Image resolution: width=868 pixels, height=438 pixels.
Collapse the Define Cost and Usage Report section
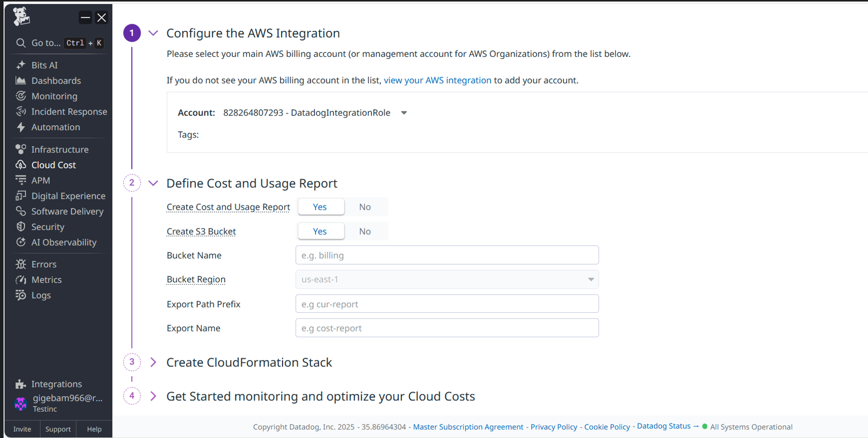[153, 183]
